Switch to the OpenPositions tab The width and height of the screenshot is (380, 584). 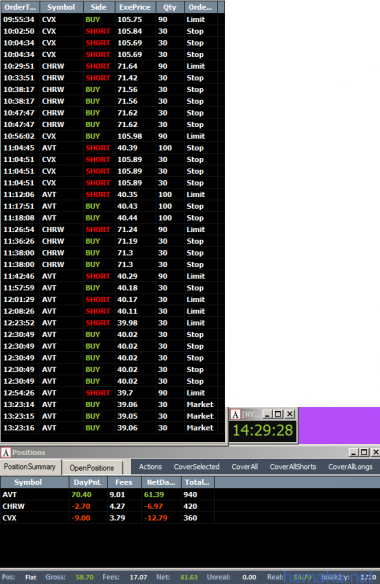click(x=92, y=468)
